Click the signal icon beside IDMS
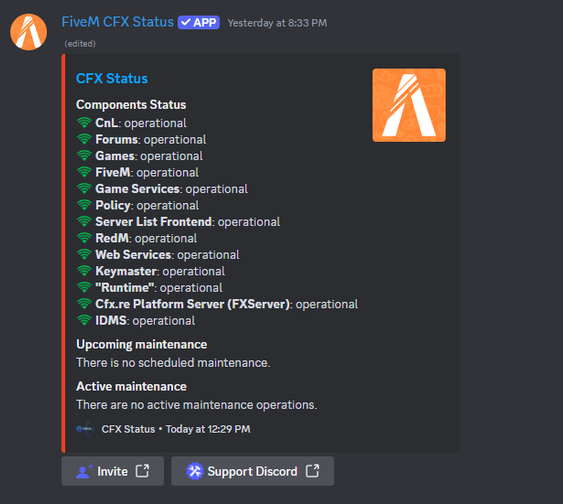Viewport: 563px width, 504px height. point(84,321)
